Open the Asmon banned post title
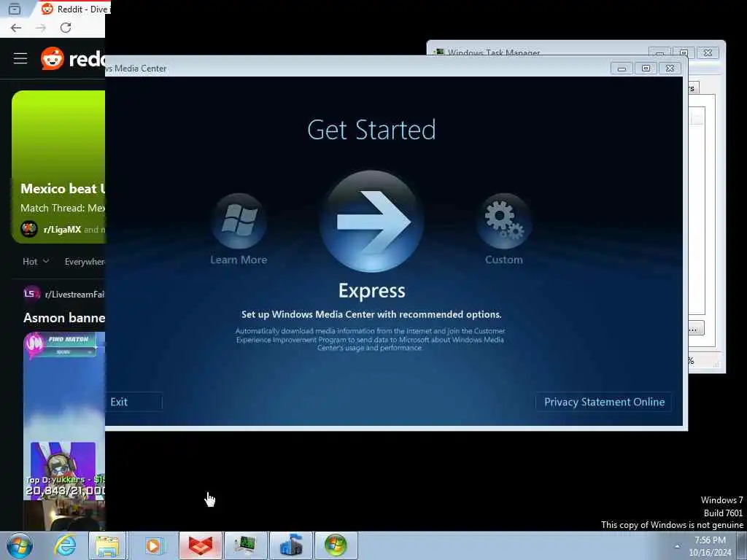The image size is (747, 560). 64,318
